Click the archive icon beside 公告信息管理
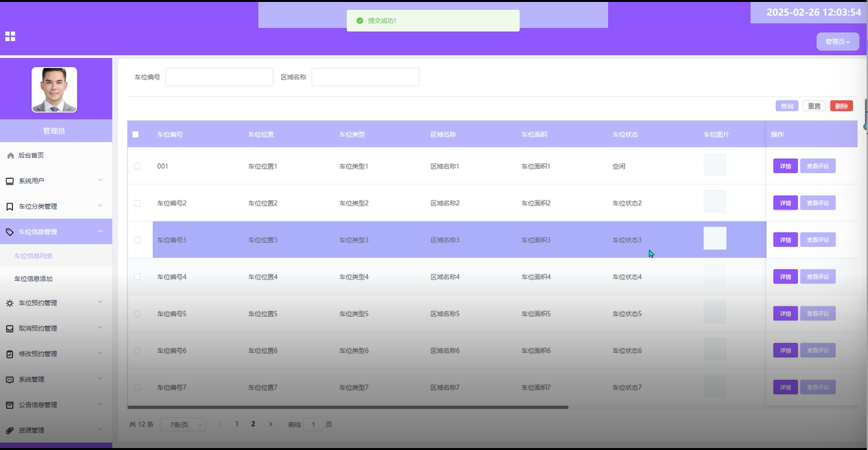This screenshot has height=450, width=868. click(x=10, y=405)
